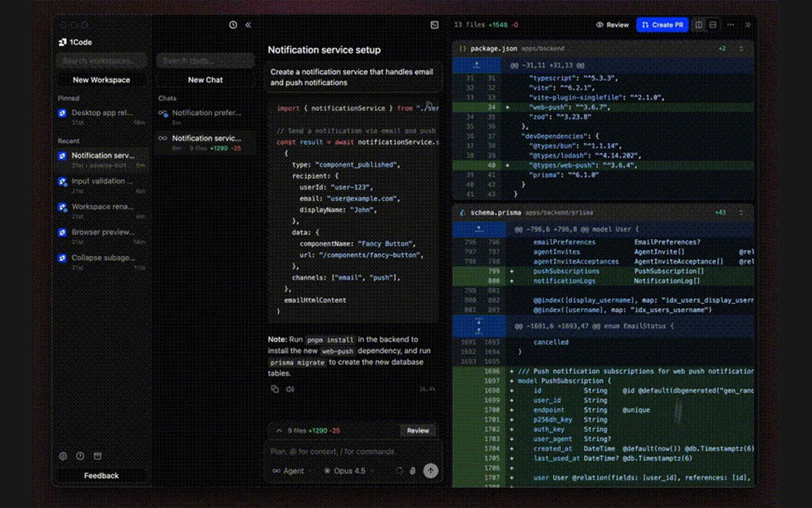Focus the Search workspaces field

tap(101, 61)
